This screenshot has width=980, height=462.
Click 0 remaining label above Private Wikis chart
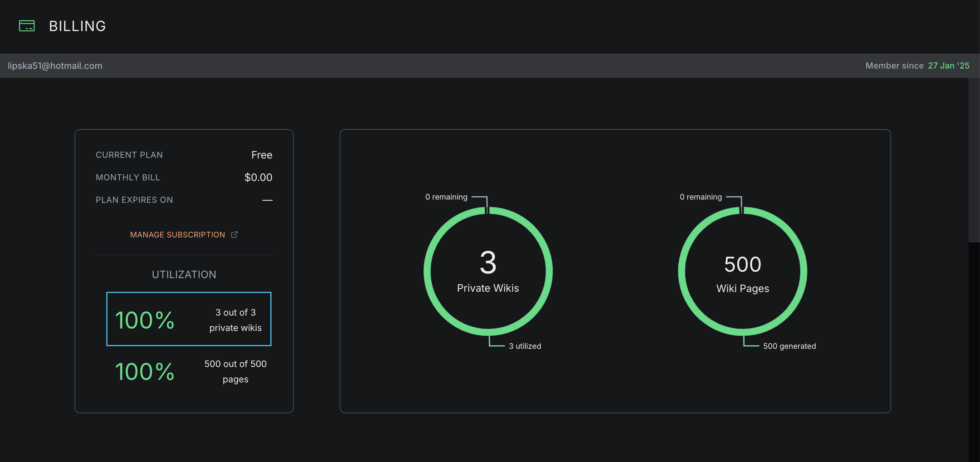[x=446, y=197]
